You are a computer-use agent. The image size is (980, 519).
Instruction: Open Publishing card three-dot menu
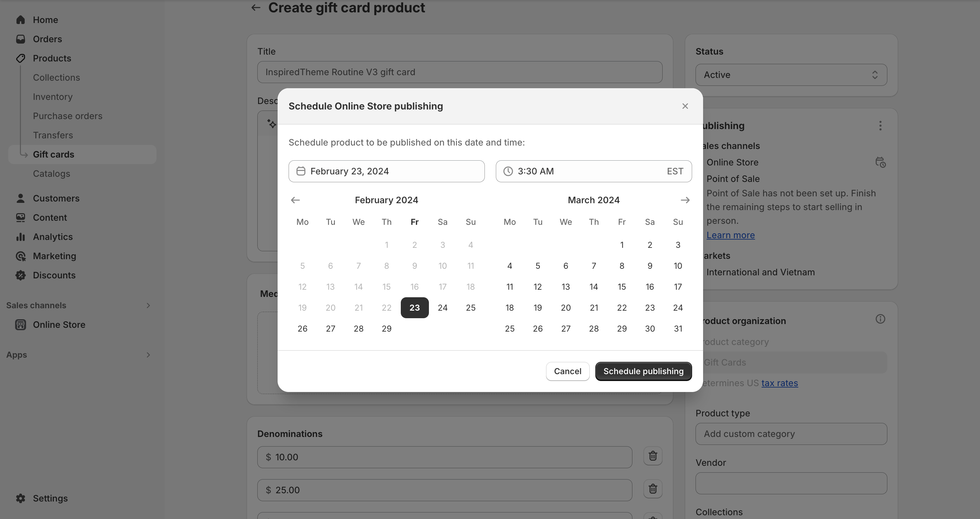click(880, 126)
